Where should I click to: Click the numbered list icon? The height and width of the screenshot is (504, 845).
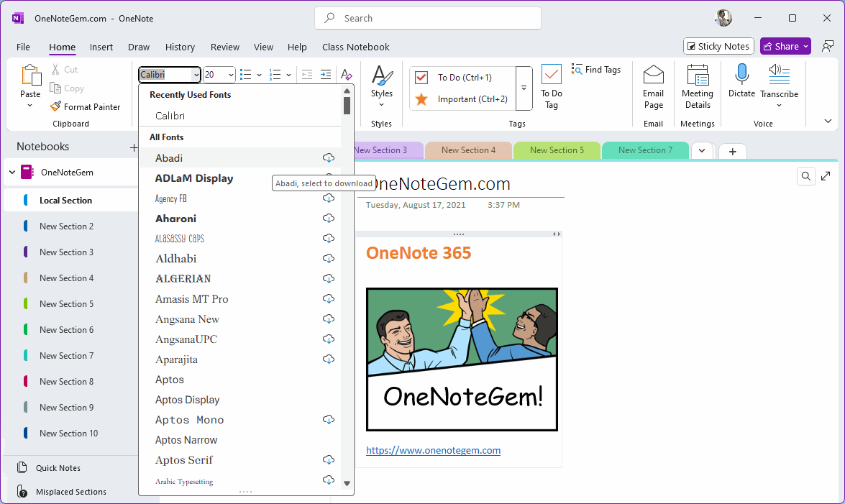275,74
